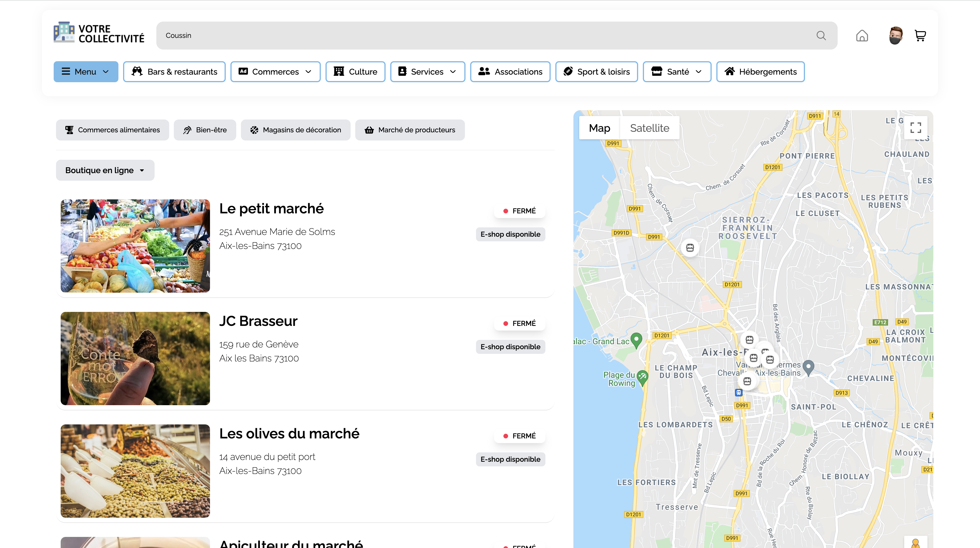Switch map to Satellite view
This screenshot has height=548, width=980.
click(650, 128)
